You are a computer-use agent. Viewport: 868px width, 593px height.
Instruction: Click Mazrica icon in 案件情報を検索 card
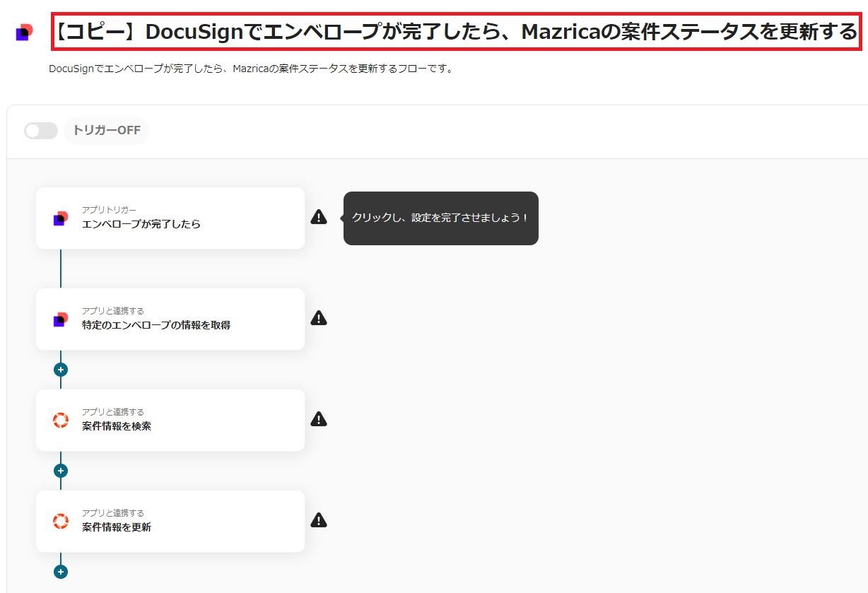coord(61,421)
